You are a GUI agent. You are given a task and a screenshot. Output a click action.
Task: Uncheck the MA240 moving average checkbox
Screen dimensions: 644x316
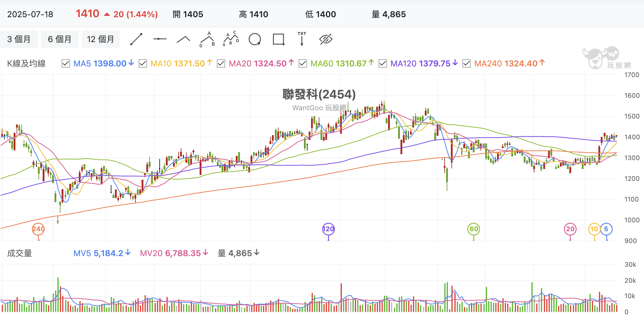click(467, 63)
